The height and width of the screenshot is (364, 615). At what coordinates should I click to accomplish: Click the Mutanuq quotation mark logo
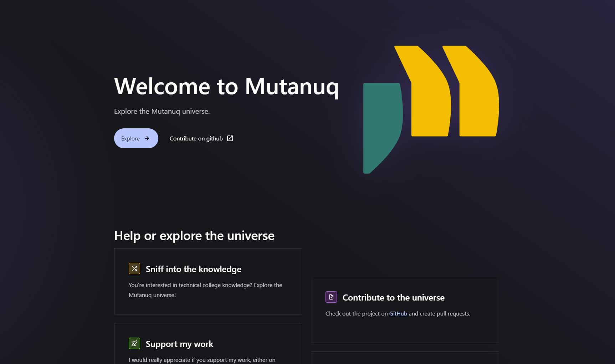[x=431, y=109]
